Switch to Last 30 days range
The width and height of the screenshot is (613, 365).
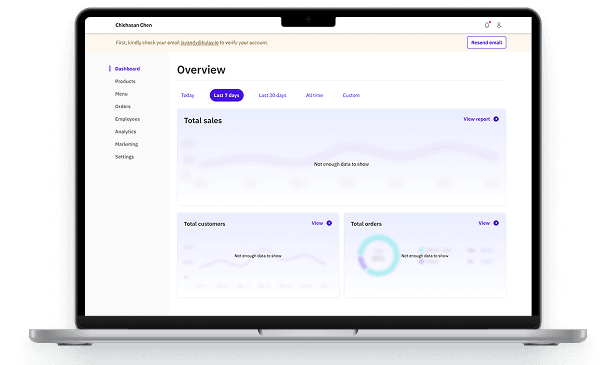point(272,95)
